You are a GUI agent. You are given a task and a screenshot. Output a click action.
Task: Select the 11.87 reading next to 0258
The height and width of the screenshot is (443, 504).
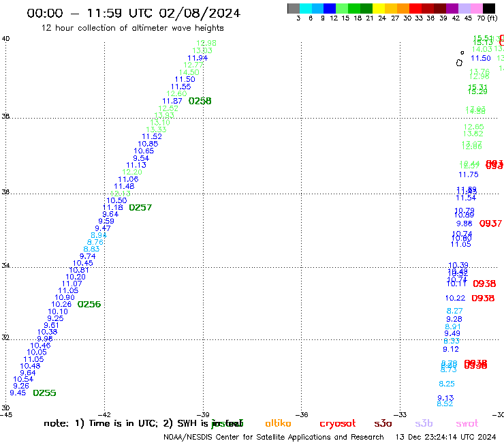click(172, 101)
